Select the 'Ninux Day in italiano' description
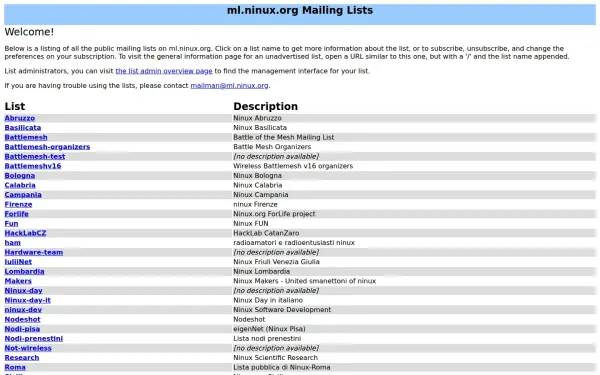Image resolution: width=600 pixels, height=375 pixels. click(268, 300)
